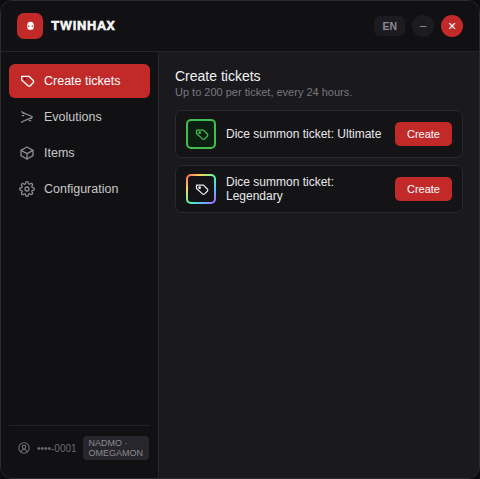Click the user account avatar icon
This screenshot has height=479, width=480.
(x=24, y=448)
